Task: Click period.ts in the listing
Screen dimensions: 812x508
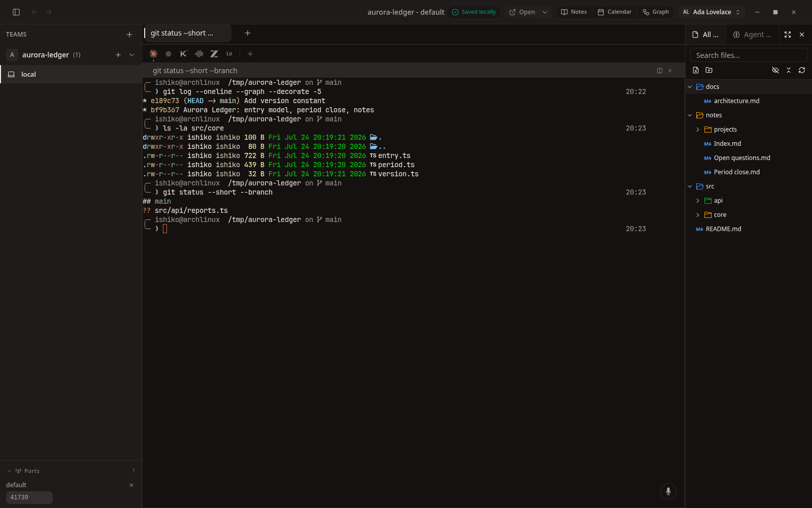Action: (x=396, y=165)
